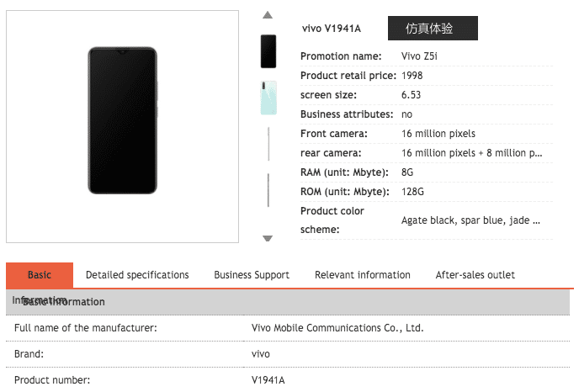
Task: Click the V1941A product number value
Action: 268,380
